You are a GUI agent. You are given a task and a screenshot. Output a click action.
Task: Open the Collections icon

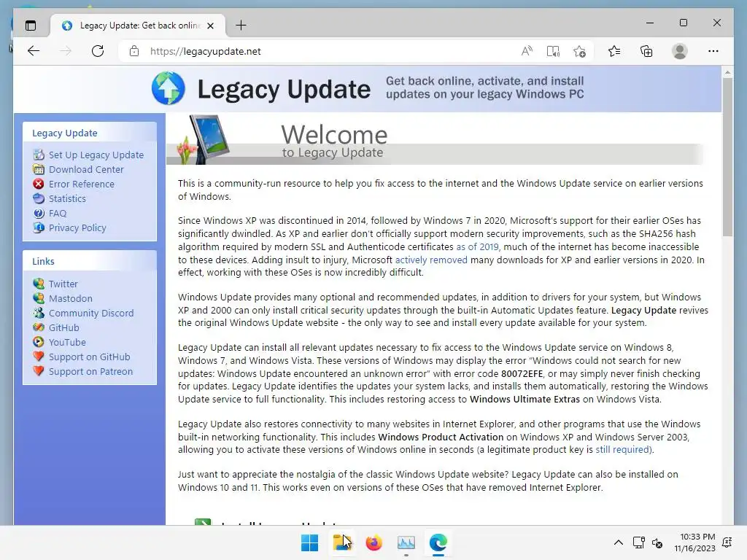tap(646, 51)
